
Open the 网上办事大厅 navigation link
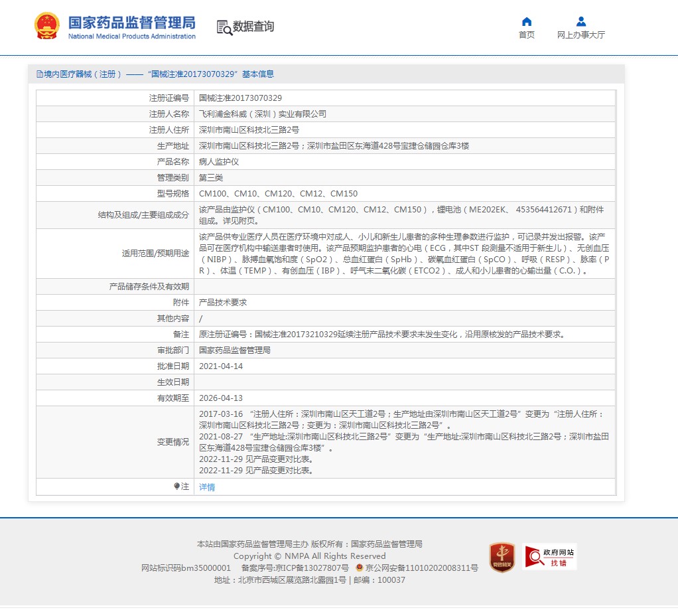580,35
